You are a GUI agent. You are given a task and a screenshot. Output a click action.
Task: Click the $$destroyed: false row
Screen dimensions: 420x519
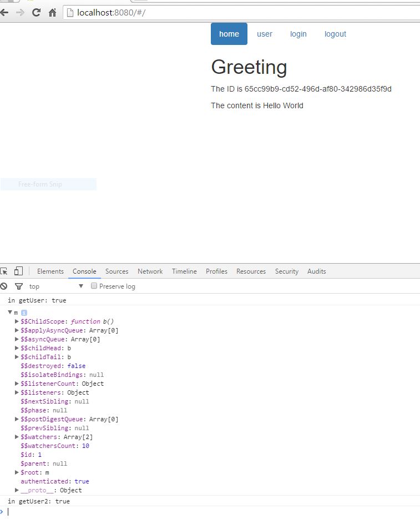53,366
